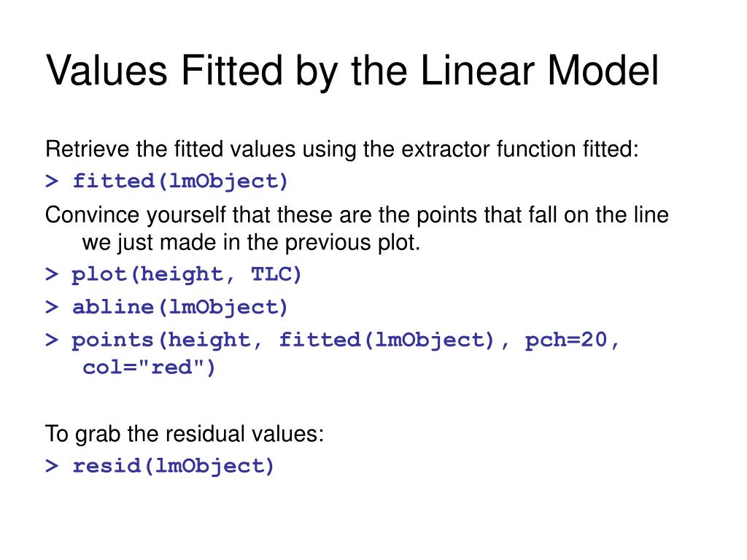Click "TLC" in the plot command
This screenshot has width=747, height=560.
coord(276,274)
